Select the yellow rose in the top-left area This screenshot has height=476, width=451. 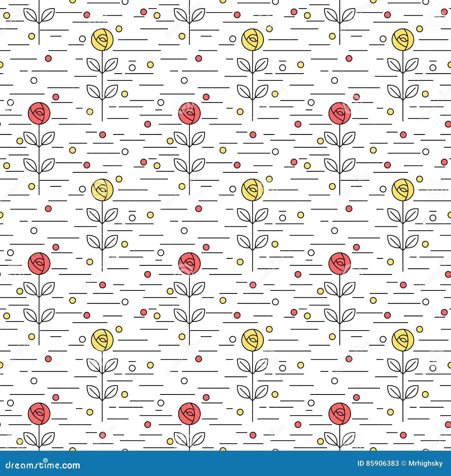(x=103, y=40)
